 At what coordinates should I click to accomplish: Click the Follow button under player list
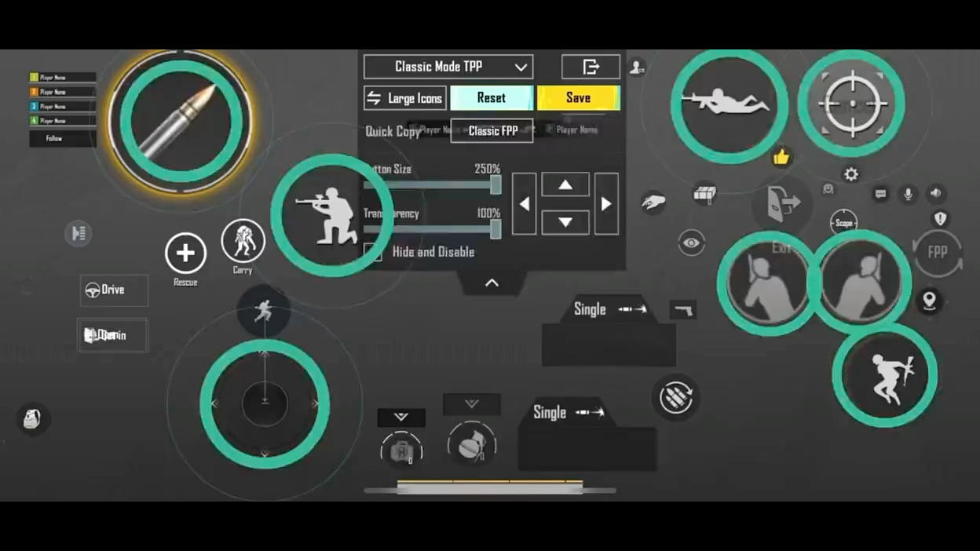(63, 138)
